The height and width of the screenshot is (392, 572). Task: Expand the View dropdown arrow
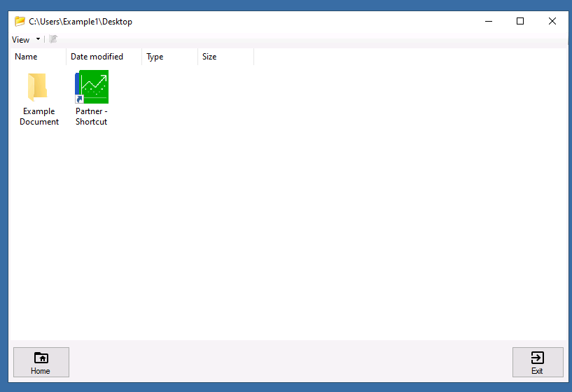click(38, 40)
